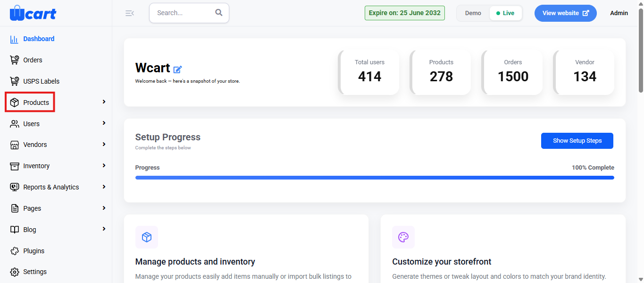Open Manage products and inventory card
The height and width of the screenshot is (283, 644).
pyautogui.click(x=246, y=249)
